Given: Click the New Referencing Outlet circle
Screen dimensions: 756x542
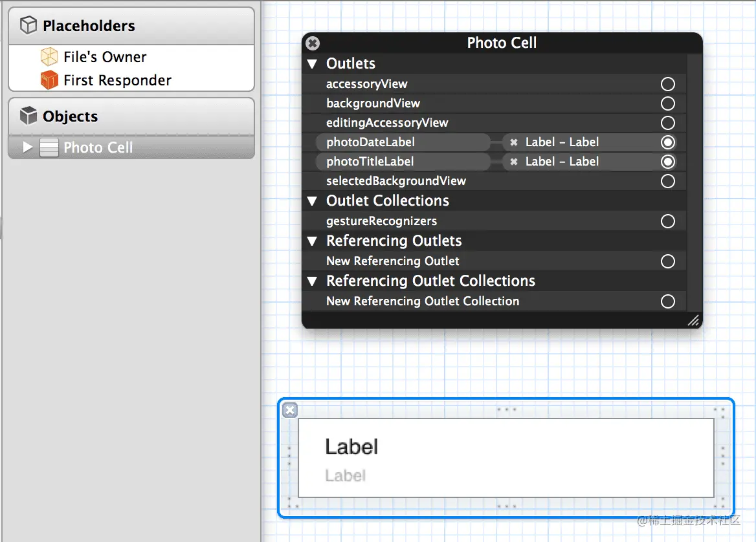Looking at the screenshot, I should click(x=668, y=261).
